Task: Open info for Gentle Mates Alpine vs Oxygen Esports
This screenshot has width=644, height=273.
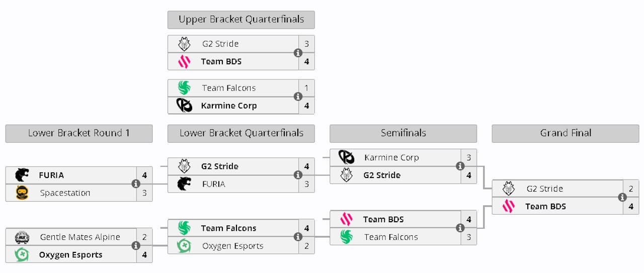Action: pyautogui.click(x=136, y=246)
